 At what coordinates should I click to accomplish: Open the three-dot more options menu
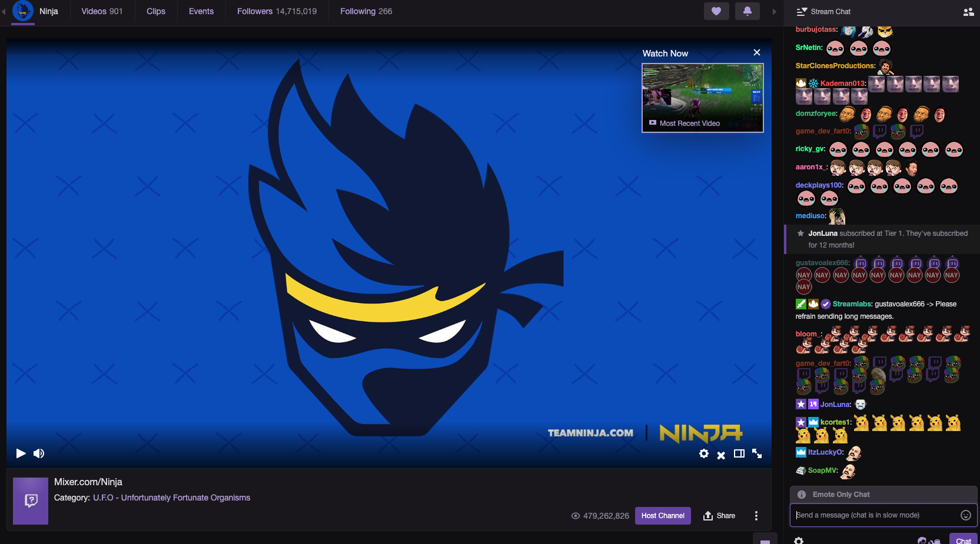click(x=756, y=516)
